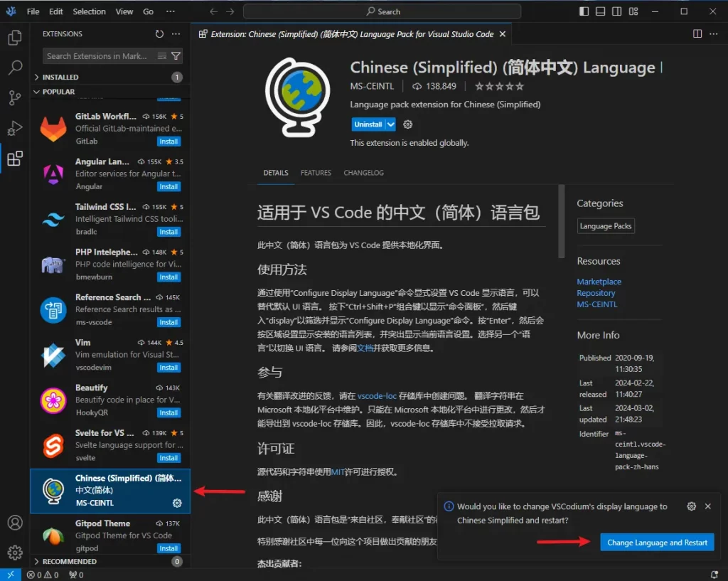728x581 pixels.
Task: Open manage gear on Chinese Simplified list item
Action: coord(177,503)
